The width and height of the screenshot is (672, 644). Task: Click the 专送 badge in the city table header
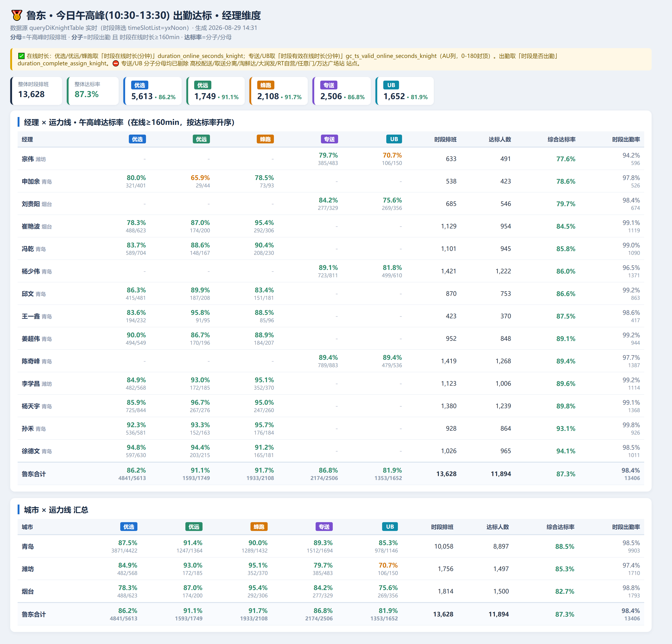click(324, 527)
